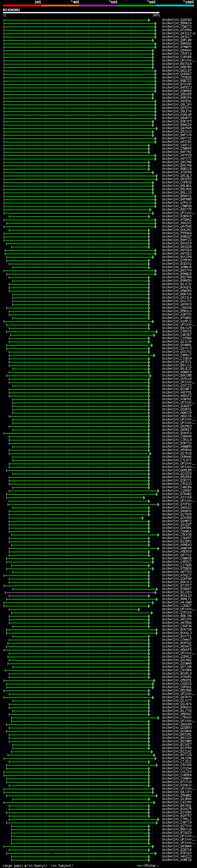197x868 pixels.
Task: Select the UniRef100_Q93ZY0 label
Action: 177,108
